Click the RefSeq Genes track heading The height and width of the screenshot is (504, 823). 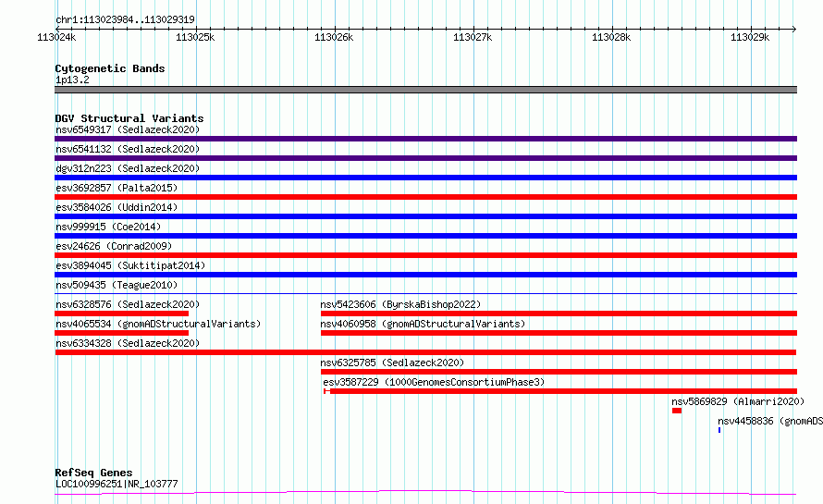(93, 473)
